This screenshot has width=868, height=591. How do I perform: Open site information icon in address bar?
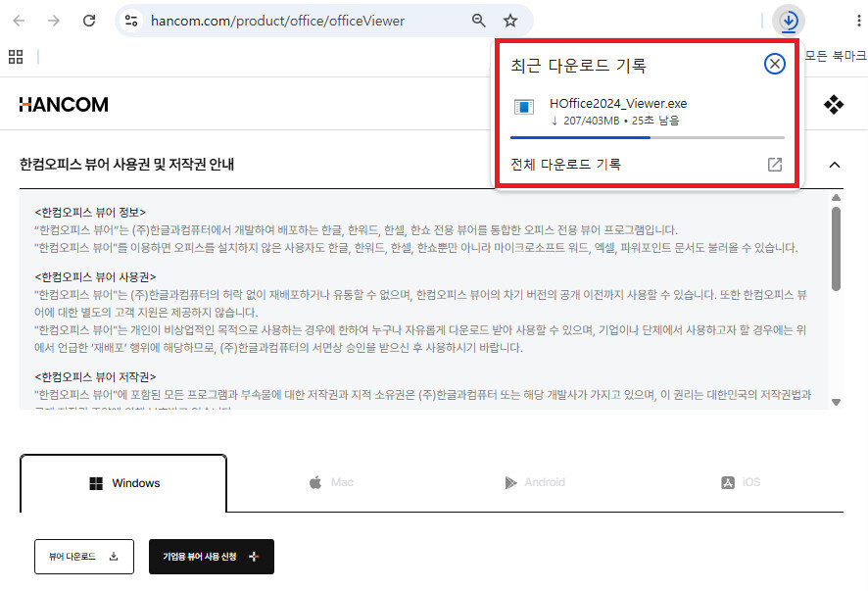click(x=131, y=21)
